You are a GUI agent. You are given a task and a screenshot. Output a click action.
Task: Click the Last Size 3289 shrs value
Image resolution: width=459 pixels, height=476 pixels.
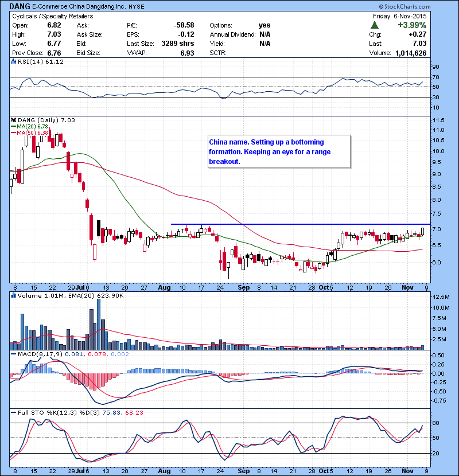point(178,44)
